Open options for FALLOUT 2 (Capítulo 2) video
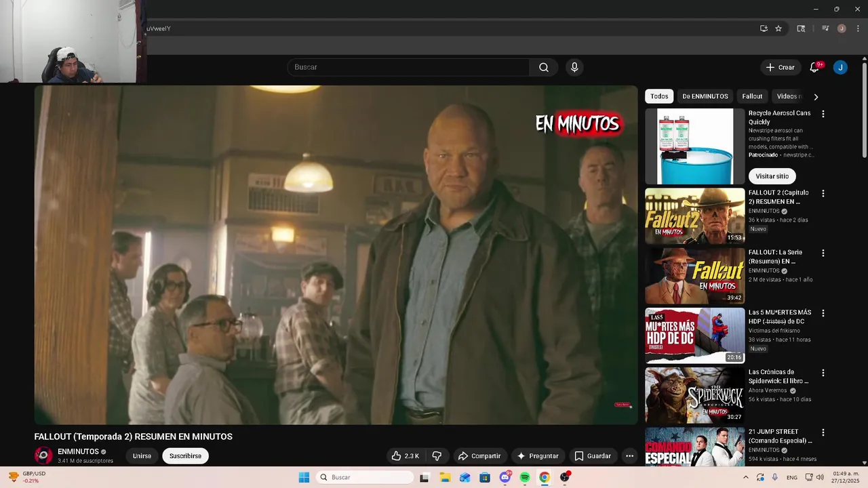This screenshot has height=488, width=868. coord(823,194)
